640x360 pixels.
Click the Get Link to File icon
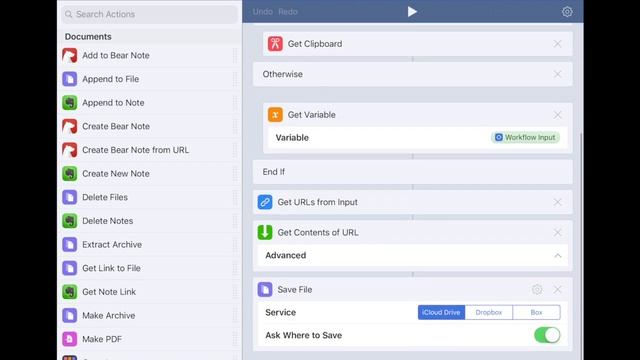[70, 269]
